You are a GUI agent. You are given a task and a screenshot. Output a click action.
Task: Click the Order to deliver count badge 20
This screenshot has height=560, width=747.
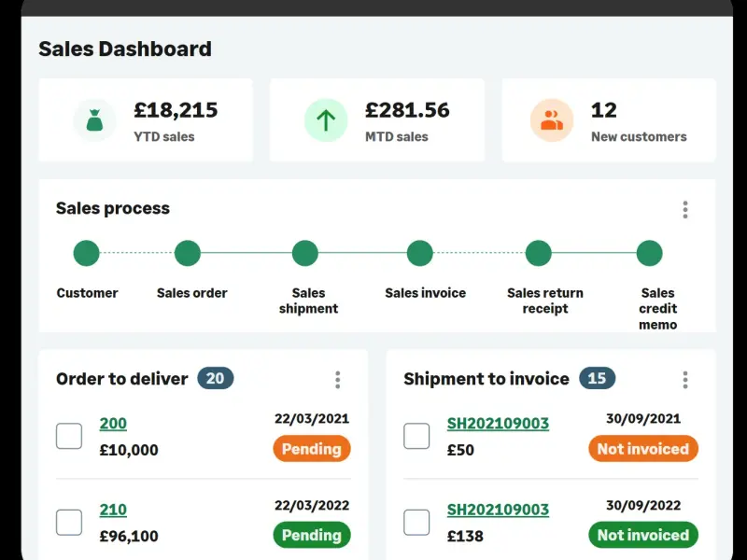coord(216,378)
